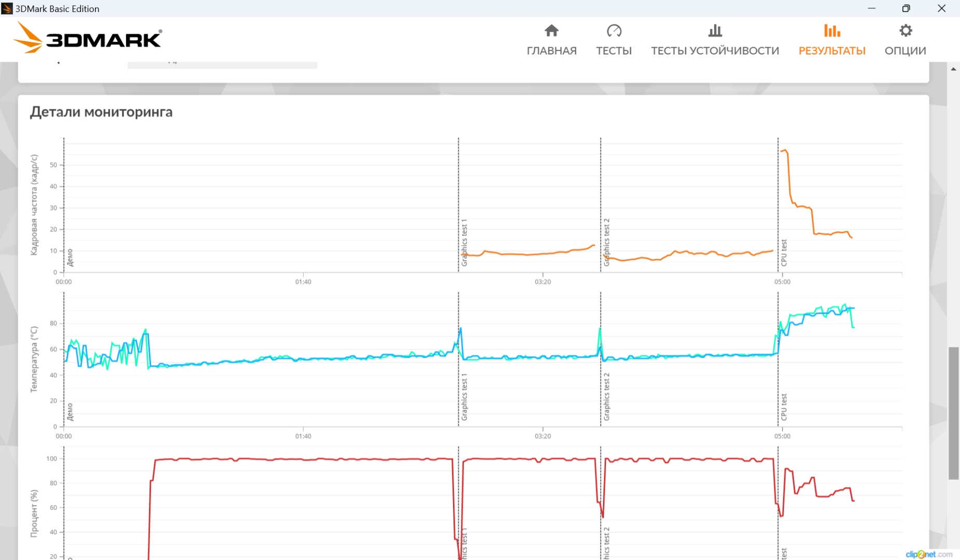Click the 'Процент (%)' axis label

coord(34,513)
